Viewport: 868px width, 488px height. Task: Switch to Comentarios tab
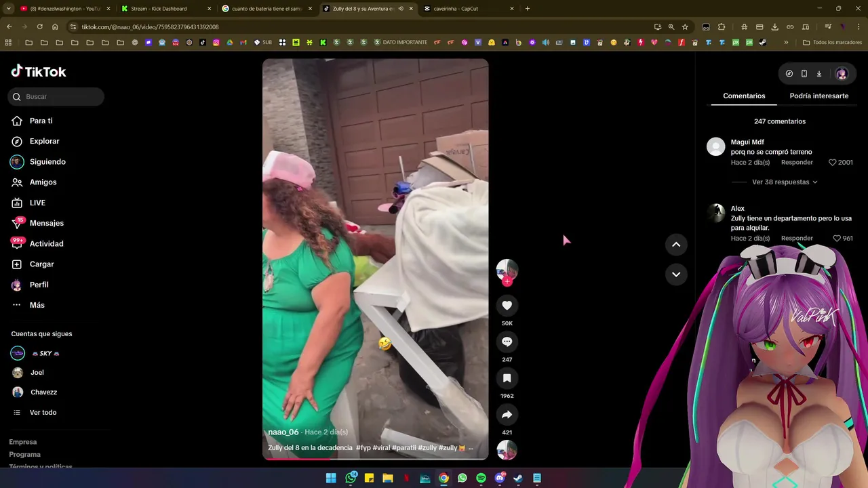point(744,96)
